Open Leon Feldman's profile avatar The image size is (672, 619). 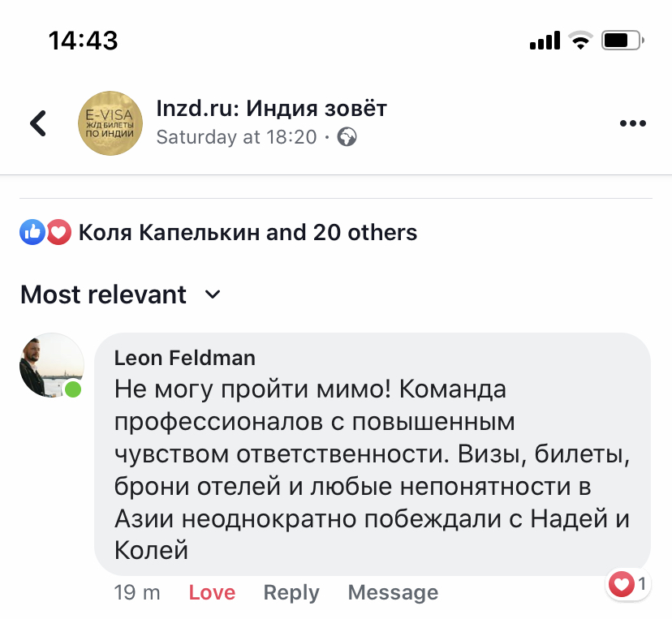(52, 365)
